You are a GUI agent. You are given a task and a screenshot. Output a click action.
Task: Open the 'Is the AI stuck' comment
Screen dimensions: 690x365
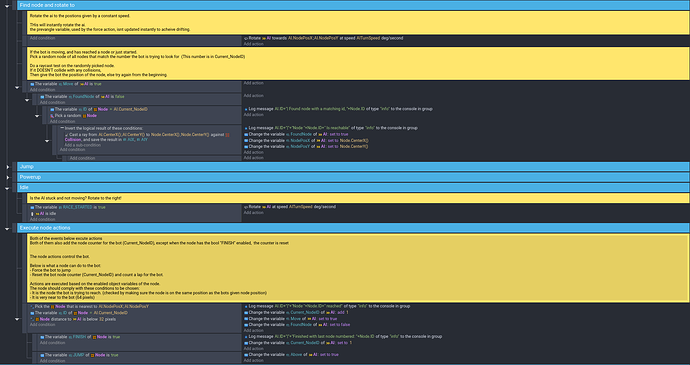[x=358, y=198]
